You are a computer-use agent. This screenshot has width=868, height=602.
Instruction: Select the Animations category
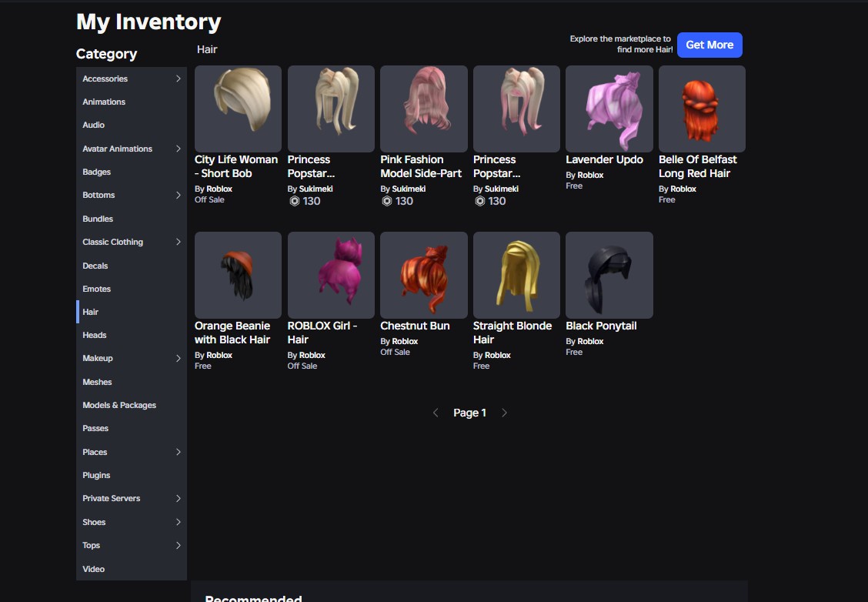pos(132,102)
